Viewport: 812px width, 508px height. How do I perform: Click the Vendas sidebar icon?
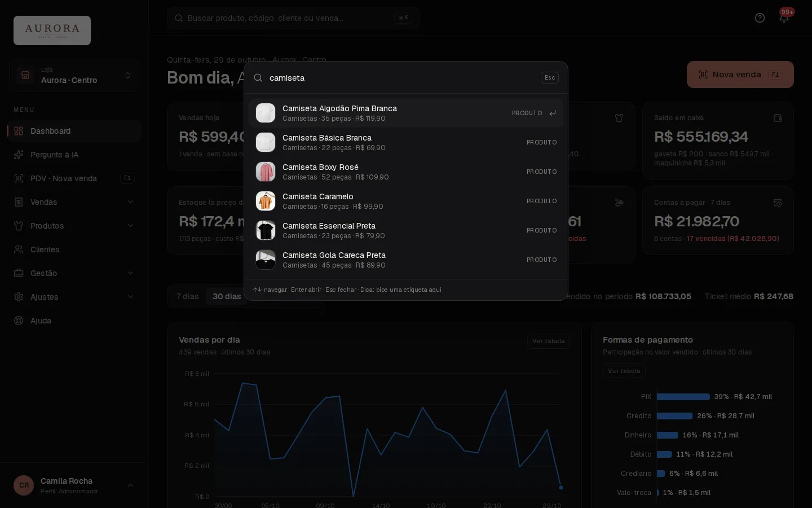(19, 202)
